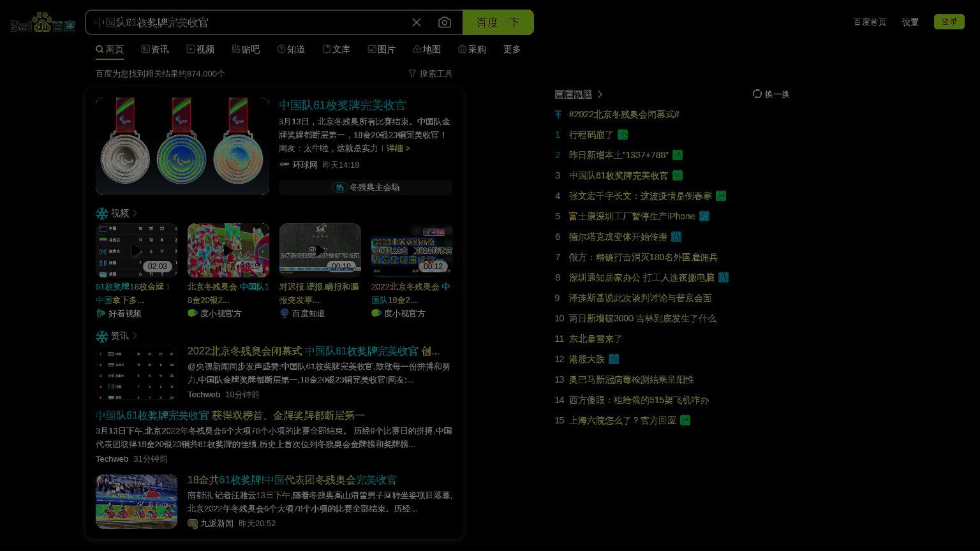Open hot search 奥巴马新冠病毒检测结果呈阳性
The height and width of the screenshot is (551, 980).
coord(632,379)
